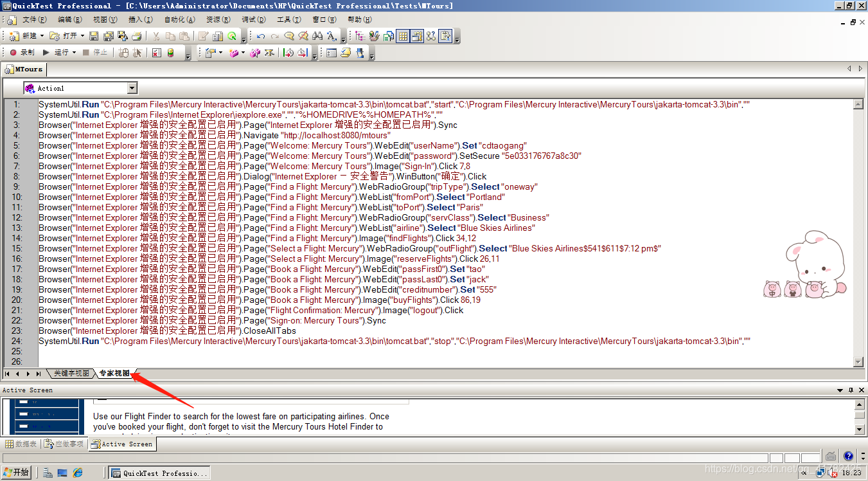Show hidden tray icons with « button

(805, 473)
